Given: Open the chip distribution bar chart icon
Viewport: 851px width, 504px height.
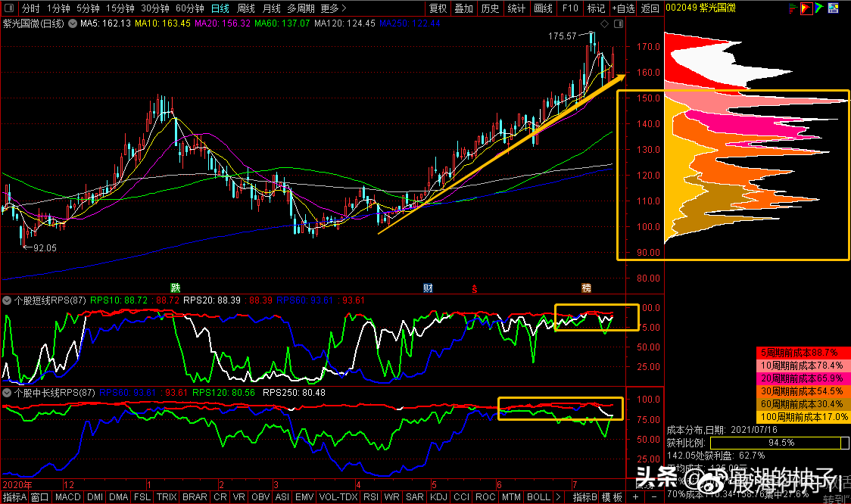Looking at the screenshot, I should pyautogui.click(x=793, y=8).
